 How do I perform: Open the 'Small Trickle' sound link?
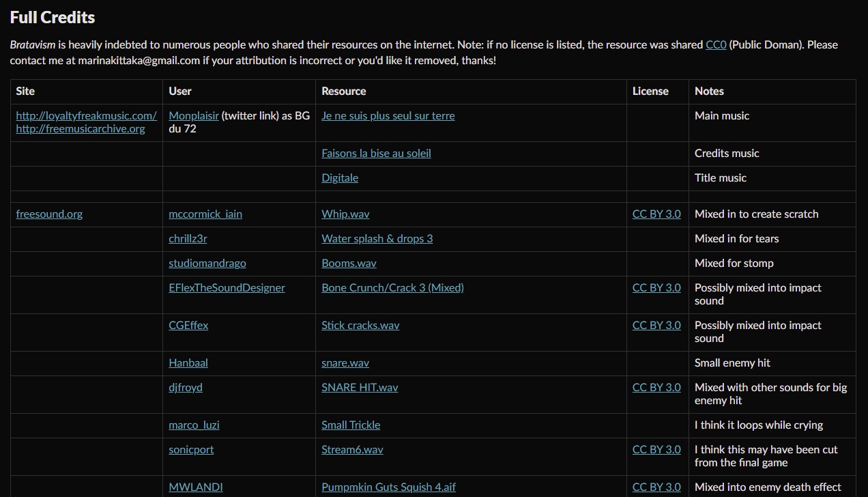point(351,425)
